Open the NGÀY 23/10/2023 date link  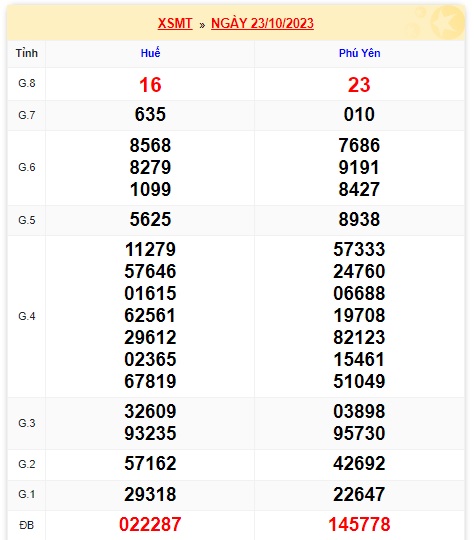point(262,23)
